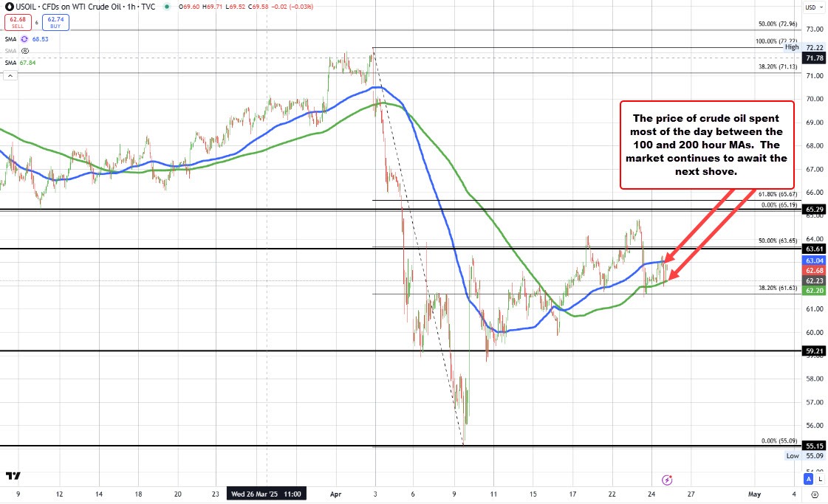Click the green market status dot
Image resolution: width=828 pixels, height=504 pixels.
pos(167,7)
